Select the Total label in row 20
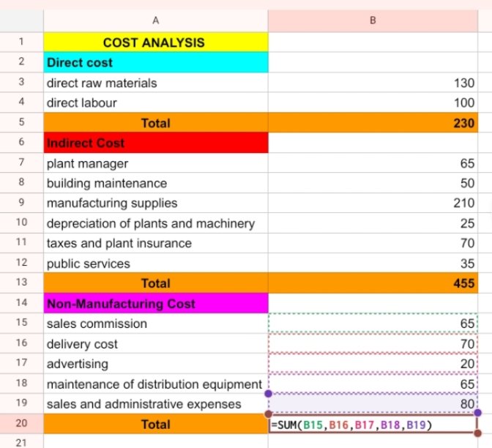 point(156,424)
